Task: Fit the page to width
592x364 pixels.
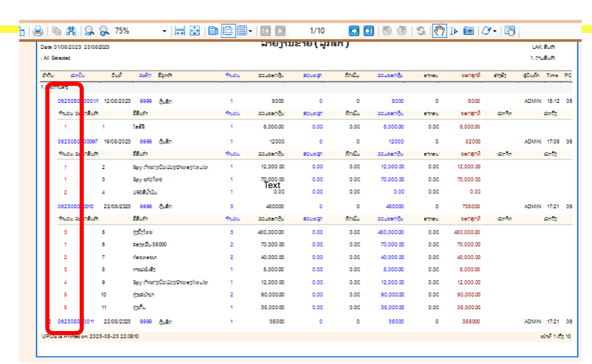Action: [x=180, y=31]
